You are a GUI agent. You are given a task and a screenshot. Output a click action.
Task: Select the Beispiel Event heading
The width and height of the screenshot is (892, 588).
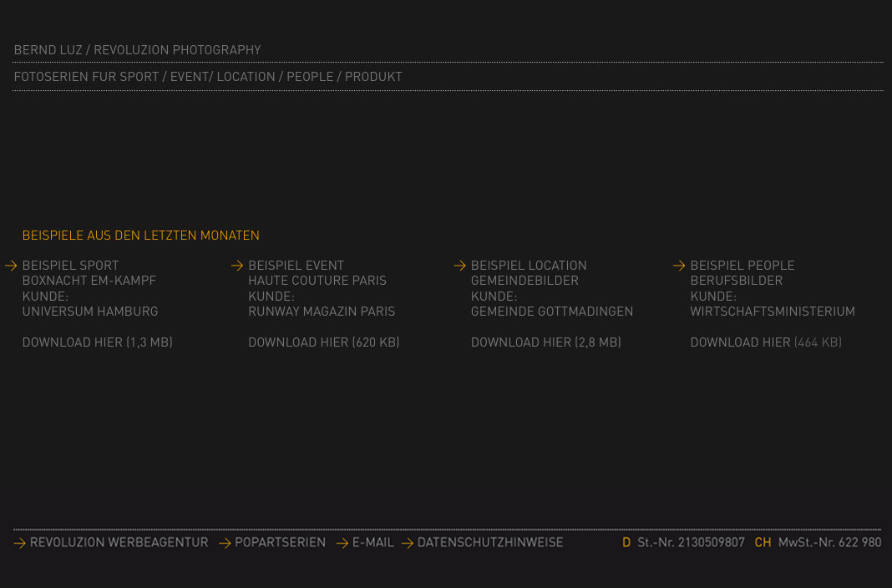click(296, 266)
